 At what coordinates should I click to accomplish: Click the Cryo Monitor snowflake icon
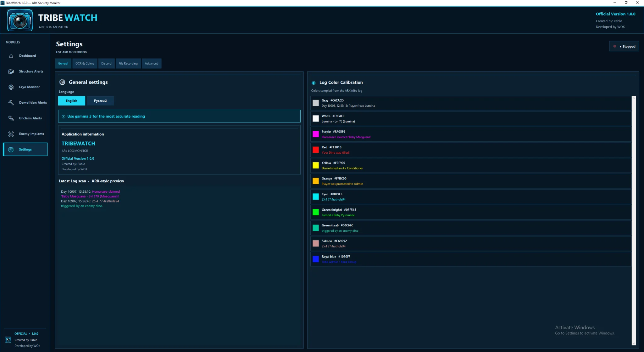pyautogui.click(x=11, y=87)
